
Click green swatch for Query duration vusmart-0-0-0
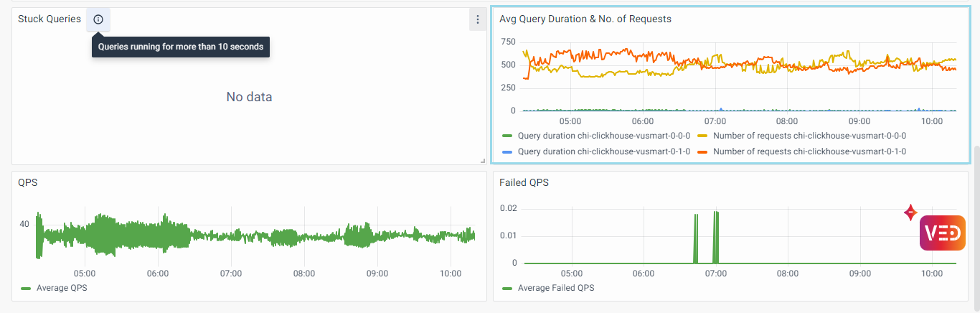507,135
